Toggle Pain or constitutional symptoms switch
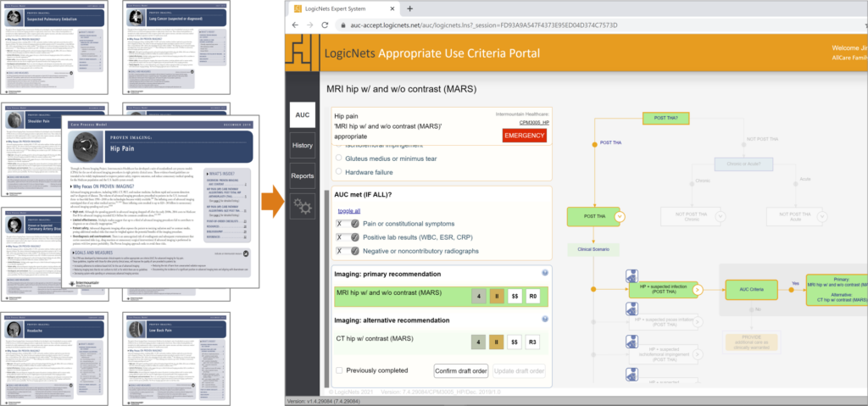 [347, 224]
